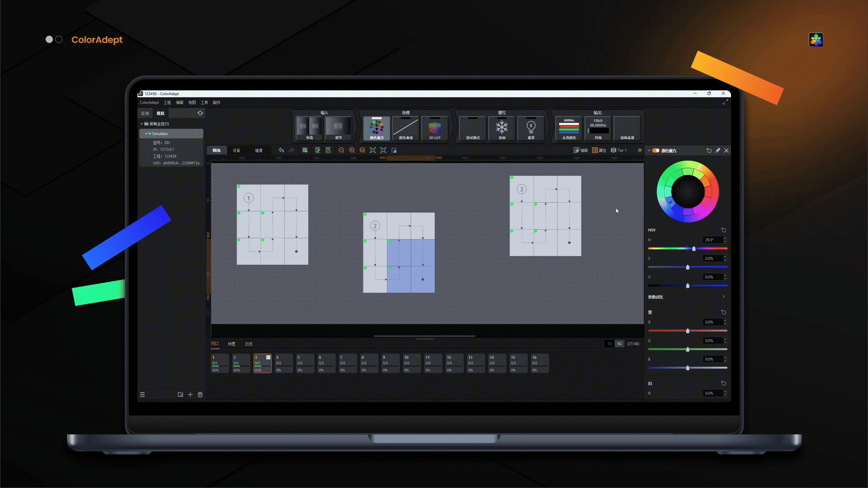Switch to the 日志 tab

(x=249, y=344)
